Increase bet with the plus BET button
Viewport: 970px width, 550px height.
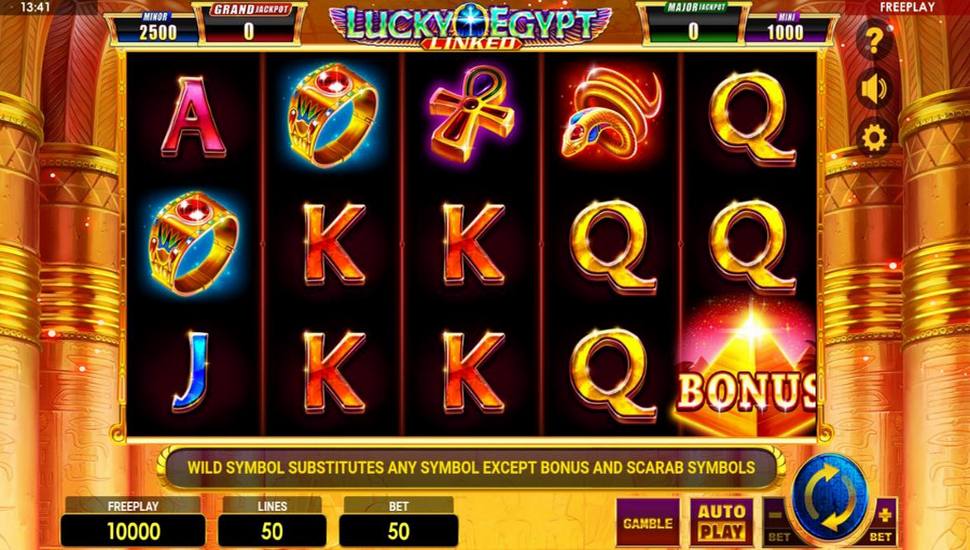pos(883,522)
